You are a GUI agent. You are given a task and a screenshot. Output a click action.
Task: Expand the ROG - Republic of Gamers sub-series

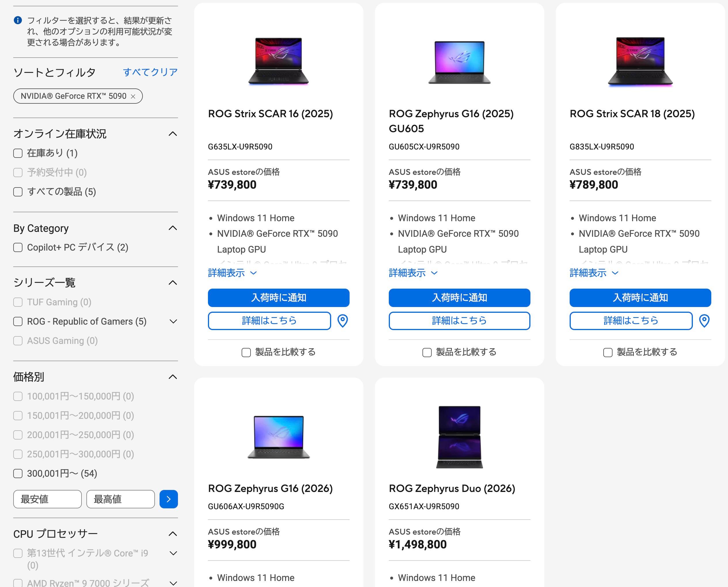173,321
